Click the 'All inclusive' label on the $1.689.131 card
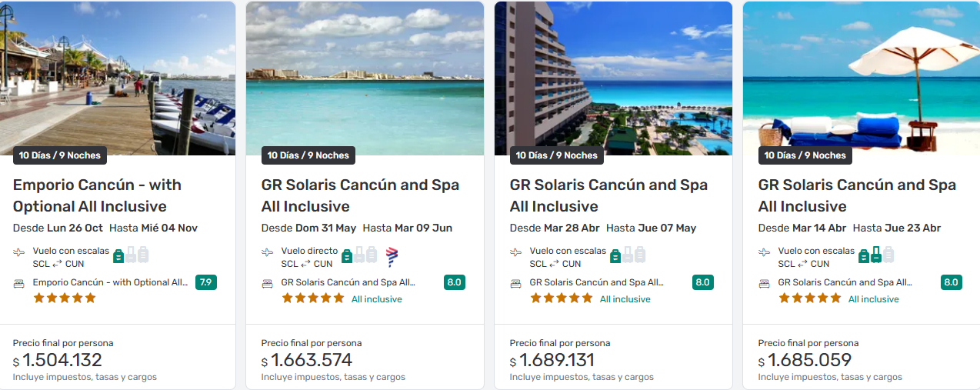 click(x=625, y=299)
